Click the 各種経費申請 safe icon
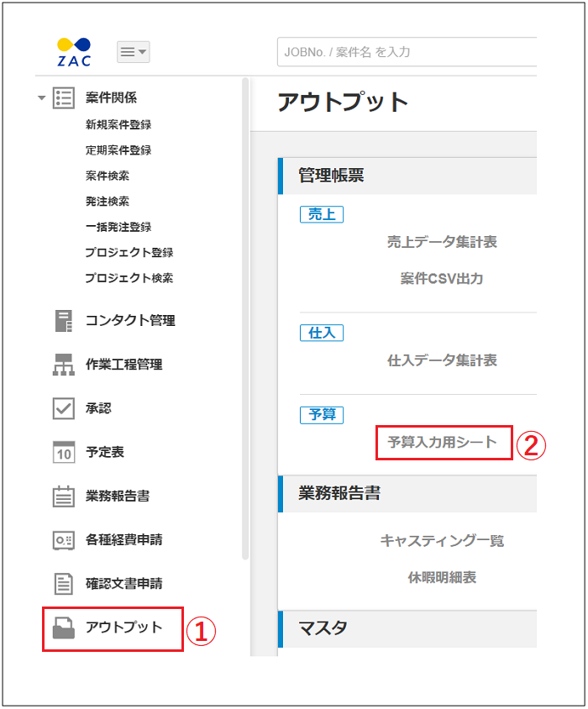The image size is (588, 709). click(x=64, y=540)
